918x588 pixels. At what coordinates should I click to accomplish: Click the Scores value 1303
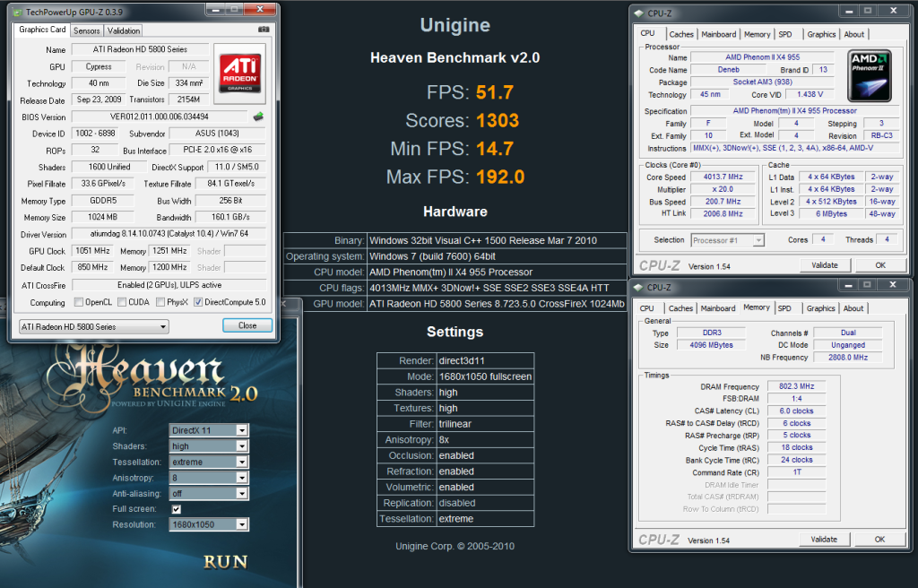click(x=497, y=121)
